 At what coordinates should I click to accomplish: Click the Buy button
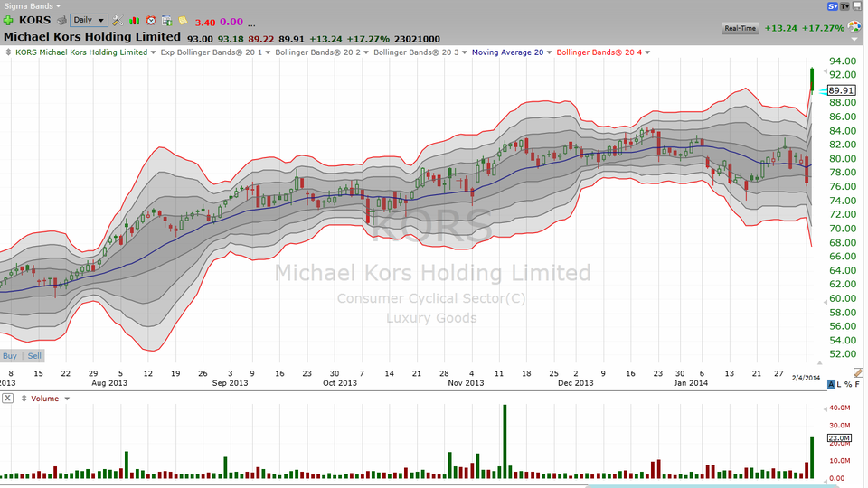10,356
